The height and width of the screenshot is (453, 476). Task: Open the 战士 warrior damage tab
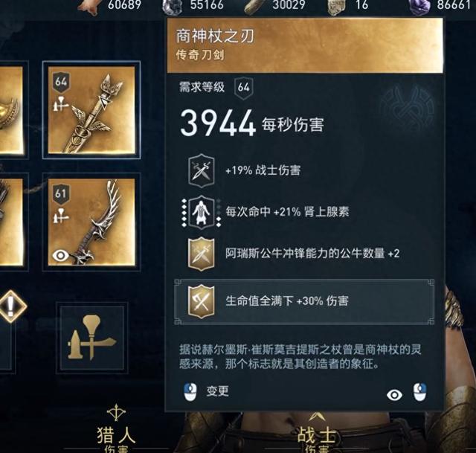click(x=317, y=434)
